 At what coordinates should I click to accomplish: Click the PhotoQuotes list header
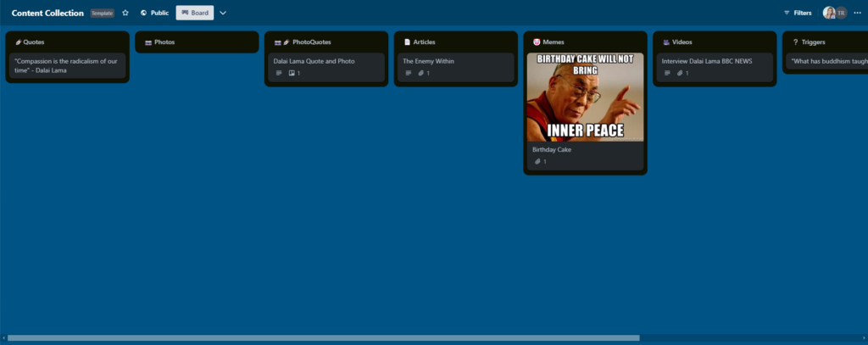[x=312, y=42]
